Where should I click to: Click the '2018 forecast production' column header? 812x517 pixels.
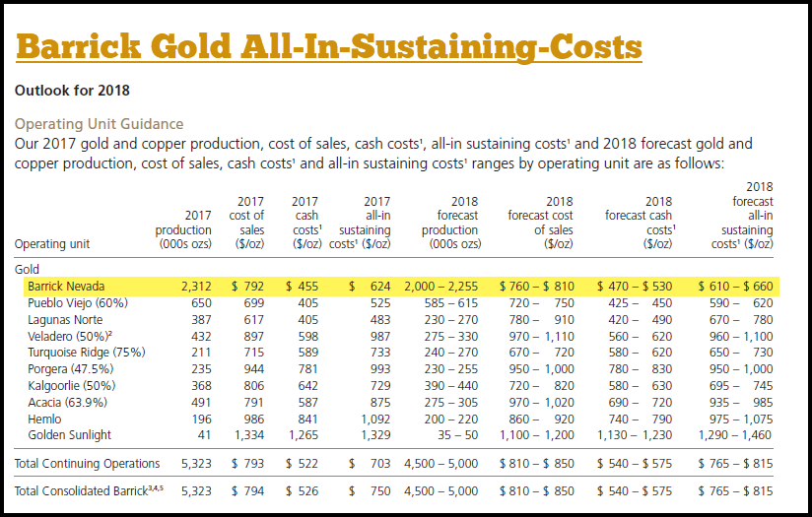point(451,222)
